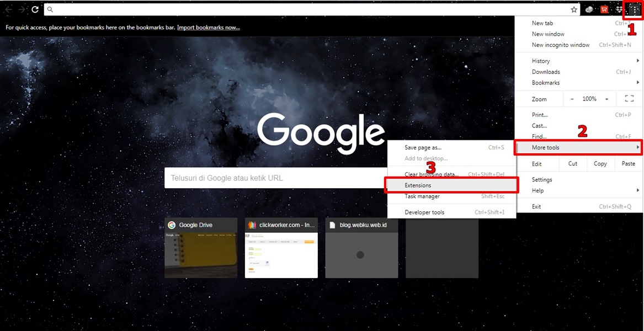Expand the Help submenu
The height and width of the screenshot is (331, 644).
point(537,190)
